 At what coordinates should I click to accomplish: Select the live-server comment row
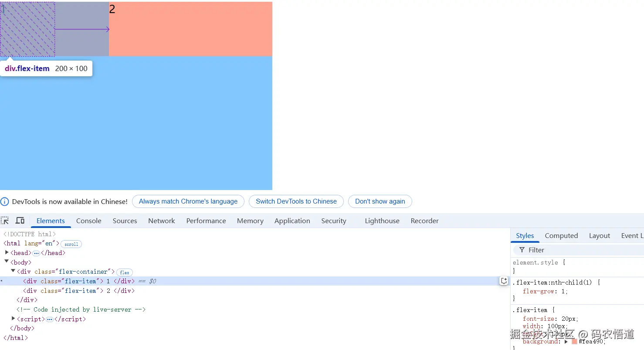tap(255, 309)
